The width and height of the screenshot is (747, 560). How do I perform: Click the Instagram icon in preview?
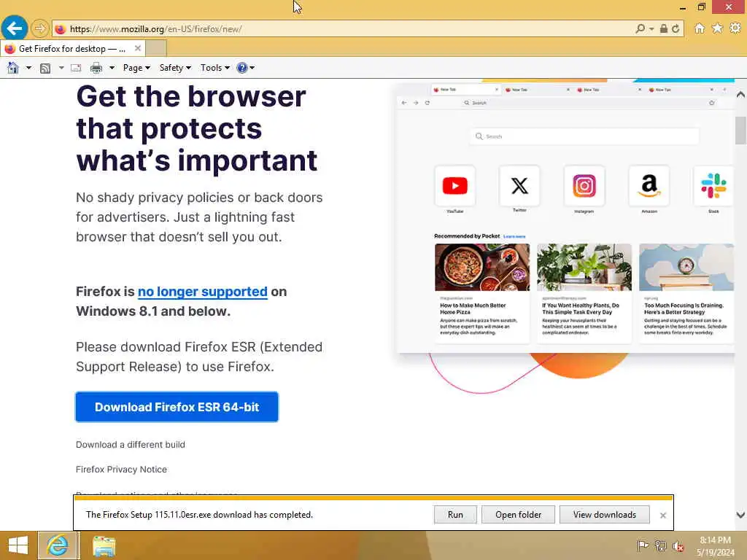[x=584, y=186]
